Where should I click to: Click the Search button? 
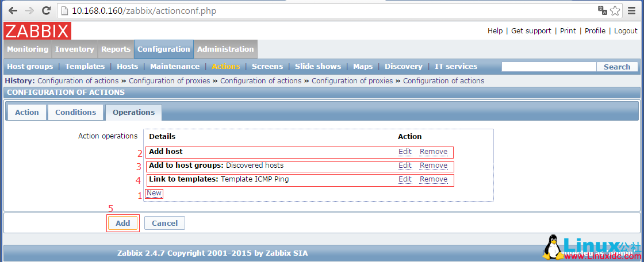click(x=617, y=67)
